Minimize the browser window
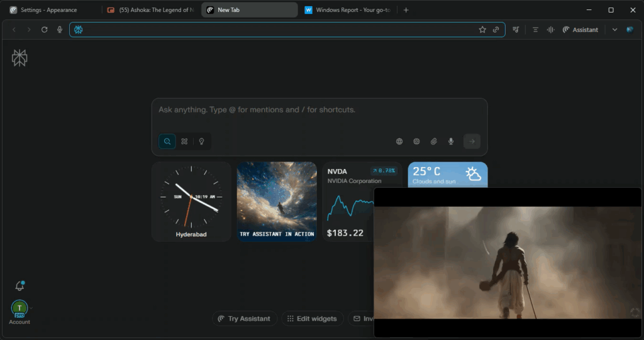The image size is (644, 340). tap(589, 10)
